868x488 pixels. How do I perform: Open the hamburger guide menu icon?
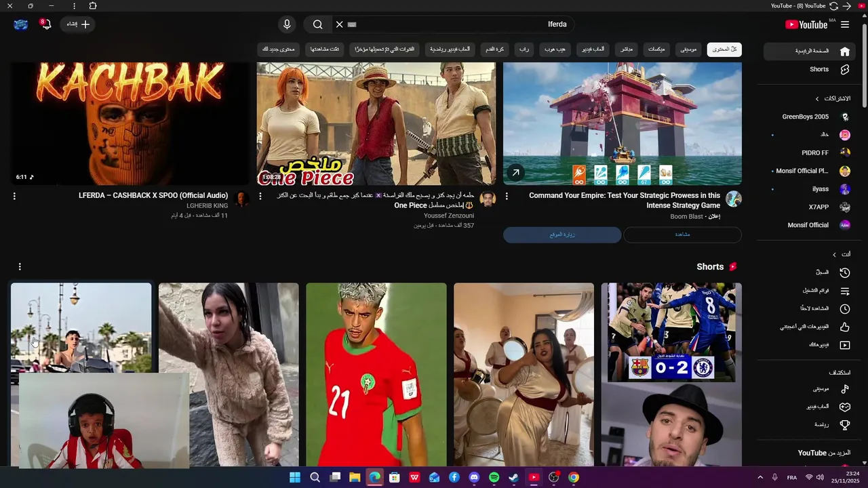pos(844,24)
